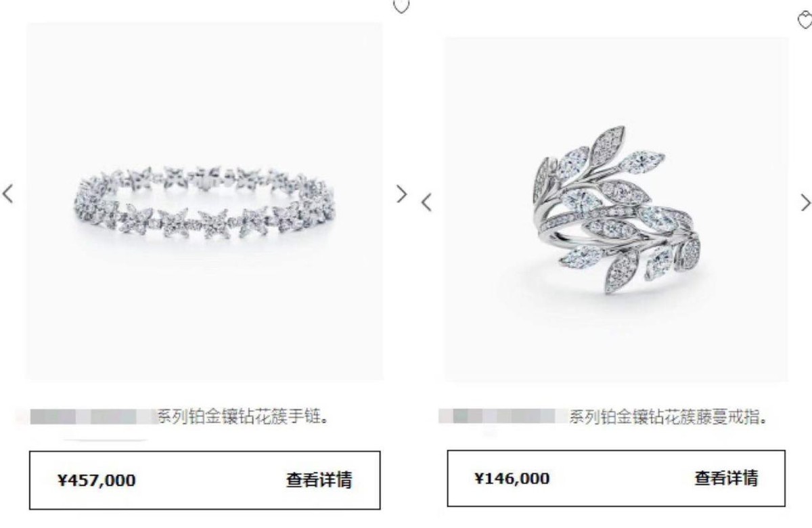Select the ¥146,000 price label
This screenshot has width=812, height=528.
click(512, 479)
